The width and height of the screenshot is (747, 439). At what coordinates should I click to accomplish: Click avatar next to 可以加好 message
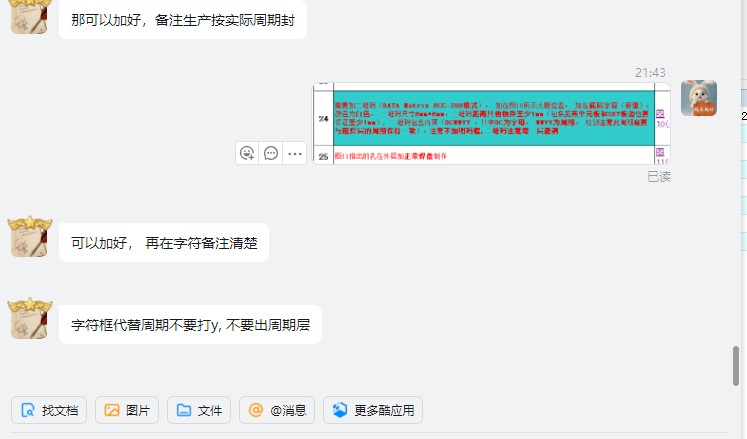pos(30,236)
